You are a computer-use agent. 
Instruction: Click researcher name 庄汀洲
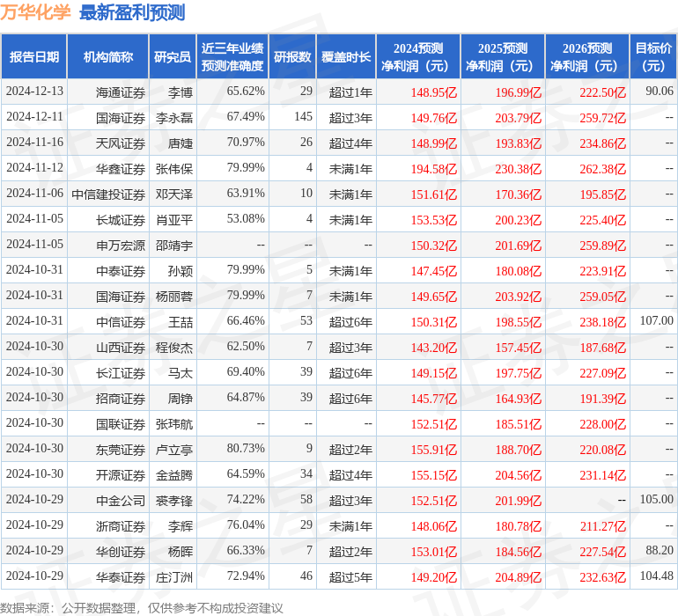tap(174, 576)
